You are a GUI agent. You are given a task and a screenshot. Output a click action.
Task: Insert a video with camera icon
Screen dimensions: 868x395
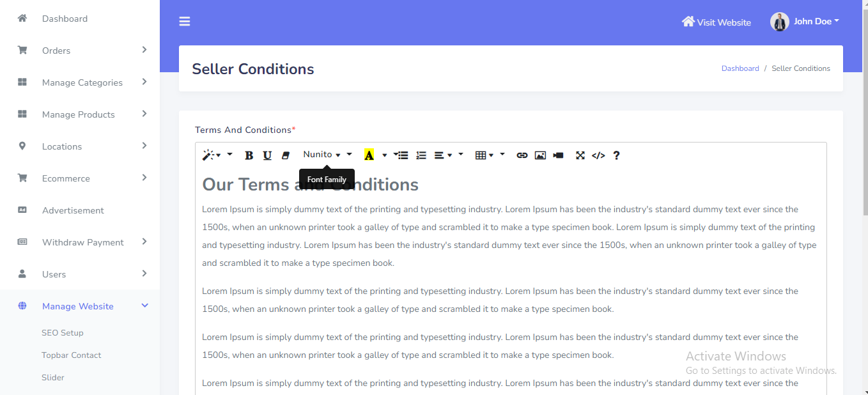pos(558,155)
